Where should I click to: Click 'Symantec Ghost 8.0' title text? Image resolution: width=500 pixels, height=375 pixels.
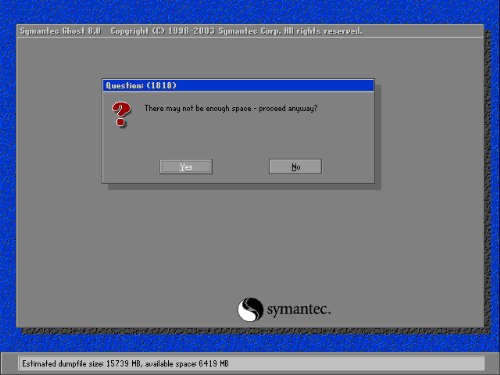[x=60, y=31]
